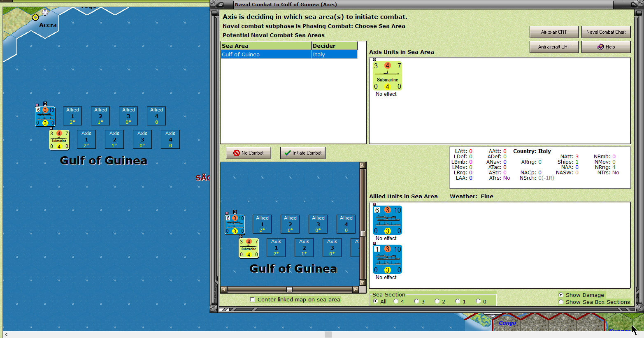This screenshot has height=338, width=644.
Task: Enable Center linked map on sea area
Action: coord(253,299)
